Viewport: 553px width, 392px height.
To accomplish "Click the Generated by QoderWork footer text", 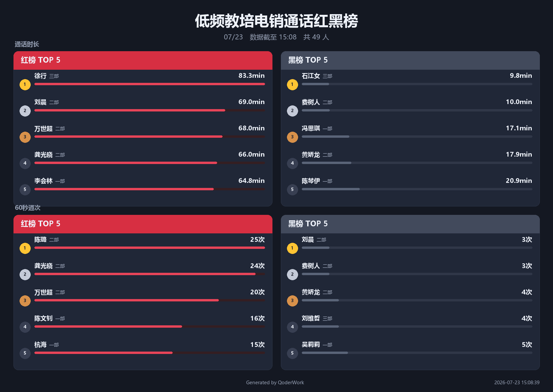I will [275, 383].
